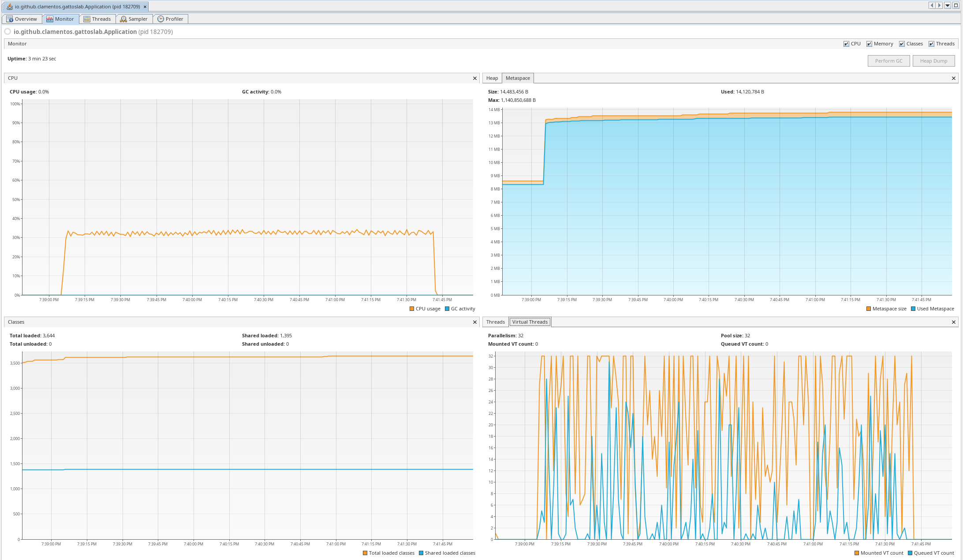Open the Threads tab
The height and width of the screenshot is (560, 963).
pos(97,19)
